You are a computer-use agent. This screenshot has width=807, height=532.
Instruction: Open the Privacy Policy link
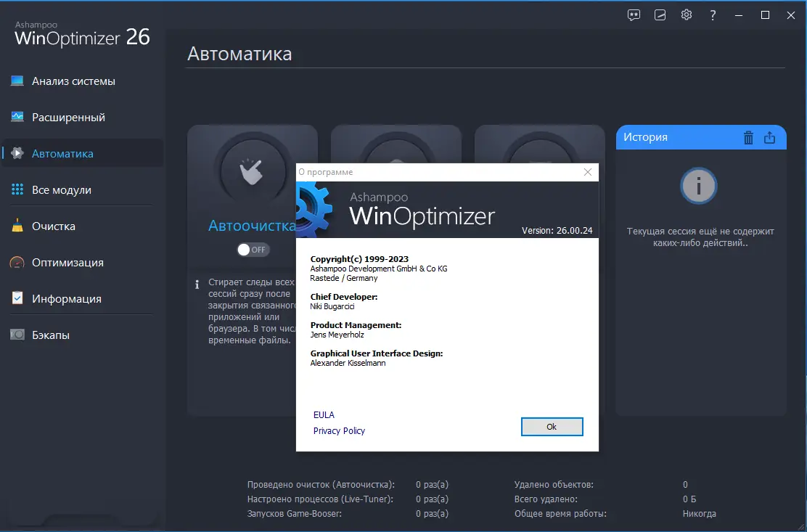coord(339,430)
